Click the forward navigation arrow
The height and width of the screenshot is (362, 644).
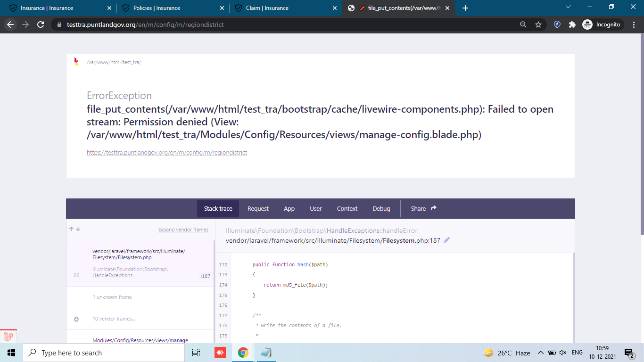[x=25, y=25]
